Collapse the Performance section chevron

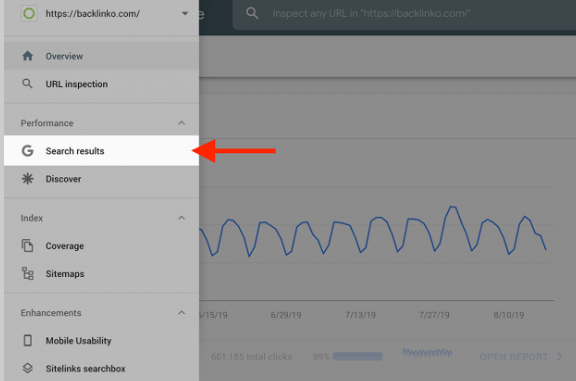(181, 123)
